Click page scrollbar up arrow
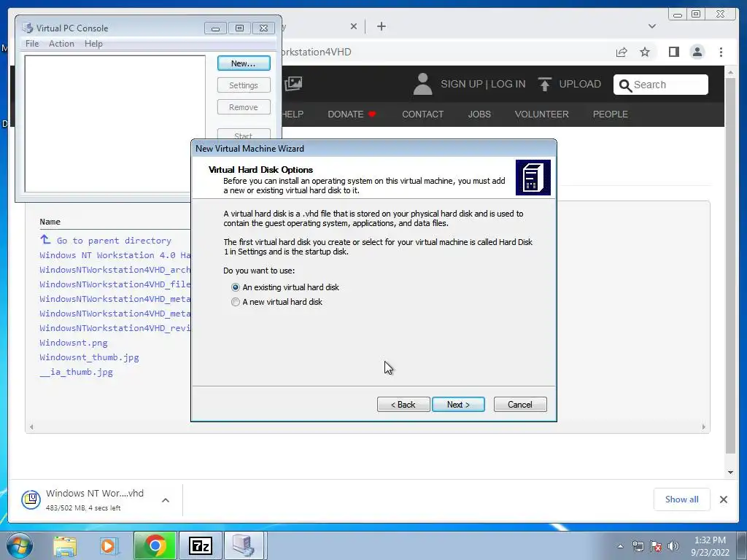Screen dimensions: 747x560 [x=730, y=72]
